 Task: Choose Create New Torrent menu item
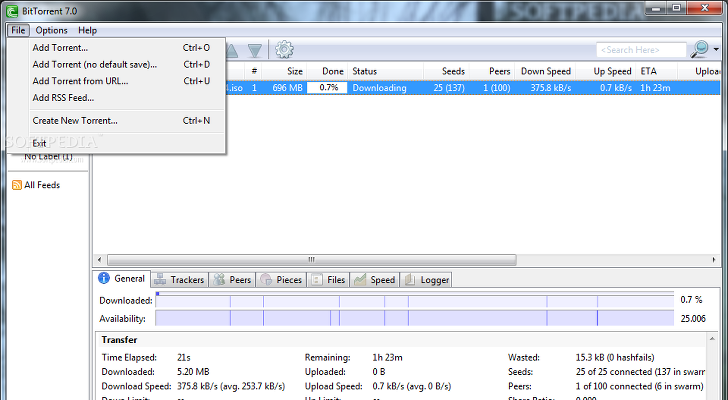pos(75,120)
